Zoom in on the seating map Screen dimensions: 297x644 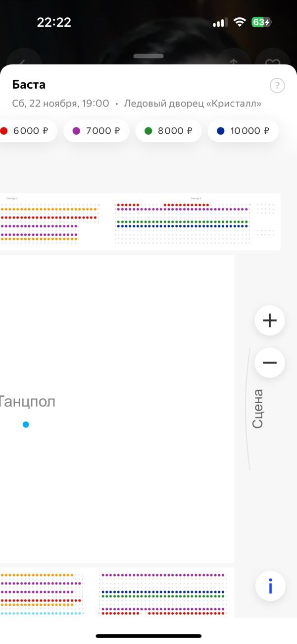[270, 321]
